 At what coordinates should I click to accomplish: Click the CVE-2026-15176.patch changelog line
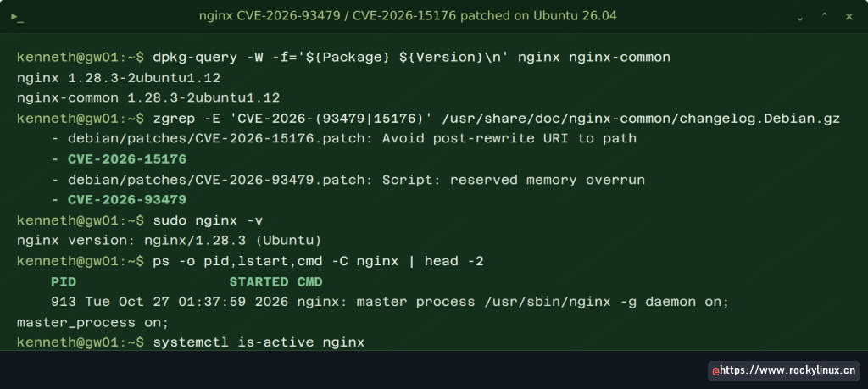tap(344, 139)
